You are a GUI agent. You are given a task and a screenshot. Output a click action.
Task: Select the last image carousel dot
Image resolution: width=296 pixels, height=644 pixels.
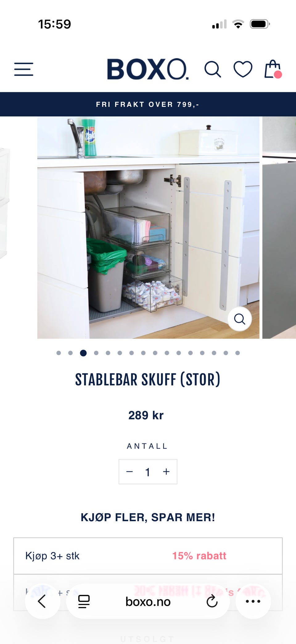(237, 353)
